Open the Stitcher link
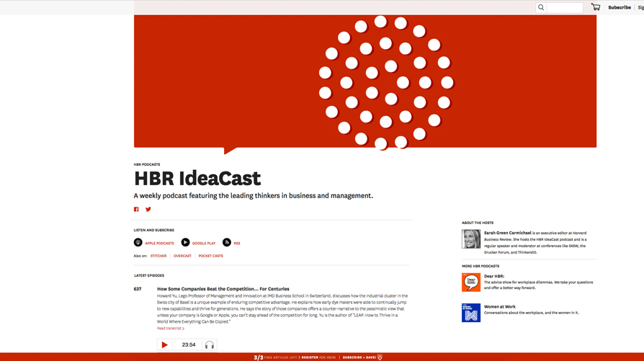 [158, 256]
